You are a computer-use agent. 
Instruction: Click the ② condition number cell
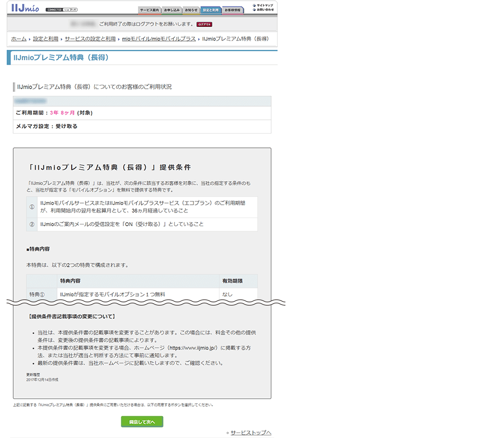tap(32, 224)
